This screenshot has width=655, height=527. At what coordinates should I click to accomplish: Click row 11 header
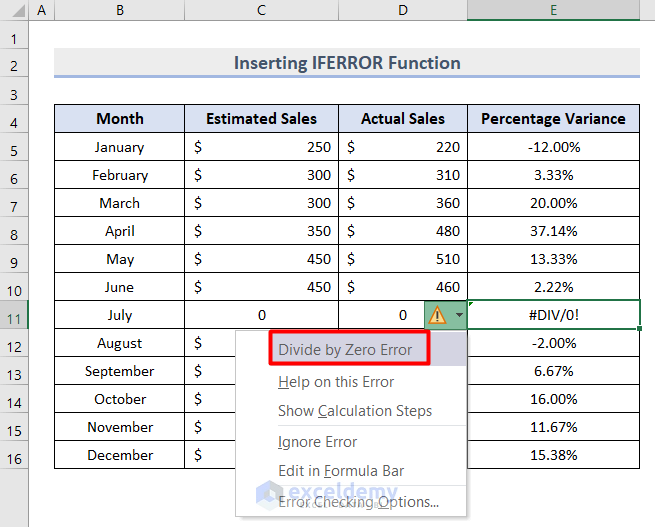click(x=14, y=315)
